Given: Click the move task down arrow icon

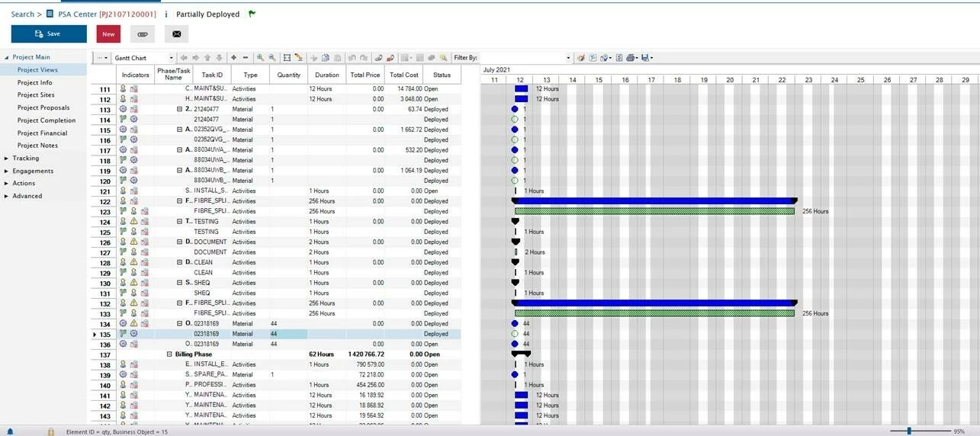Looking at the screenshot, I should coord(219,58).
